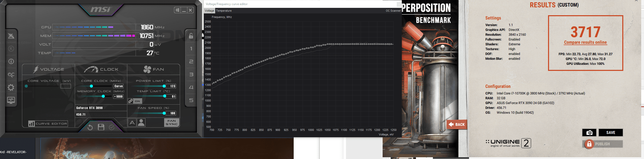Click the Core Voltage slider handle
This screenshot has width=644, height=159.
point(26,86)
